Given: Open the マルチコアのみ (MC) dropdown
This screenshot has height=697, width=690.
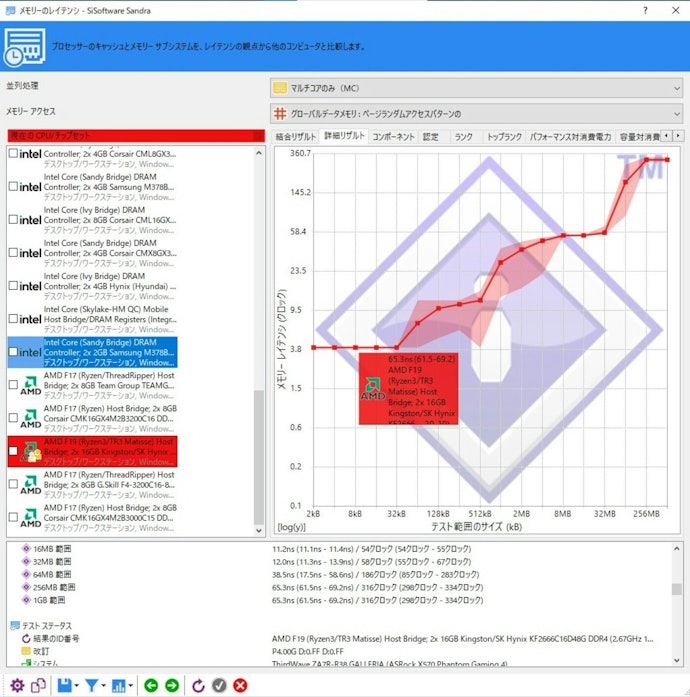Looking at the screenshot, I should (x=476, y=88).
